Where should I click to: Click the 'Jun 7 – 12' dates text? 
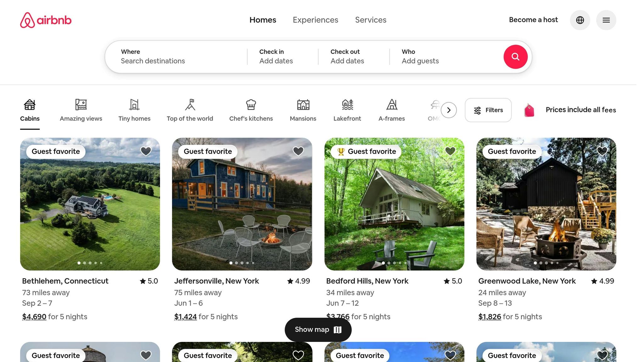(342, 303)
